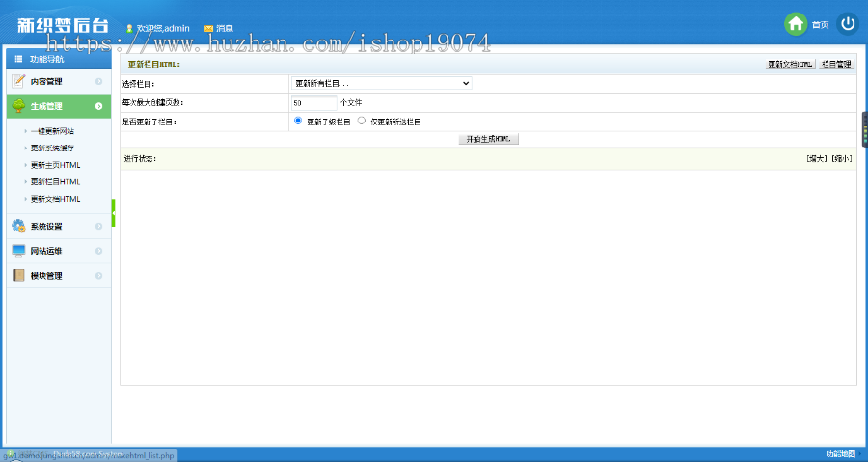
Task: Click the 更新文档HTML button at top right
Action: pos(791,65)
